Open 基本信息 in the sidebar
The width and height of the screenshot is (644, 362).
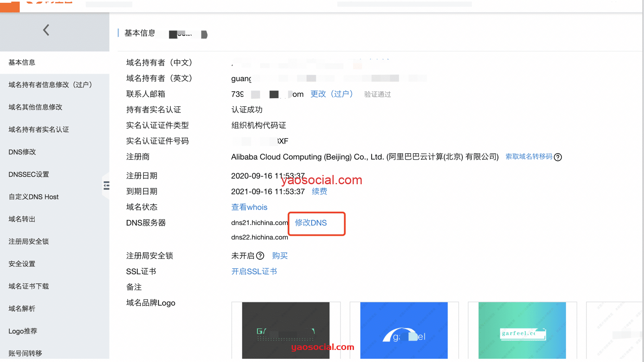pyautogui.click(x=22, y=62)
